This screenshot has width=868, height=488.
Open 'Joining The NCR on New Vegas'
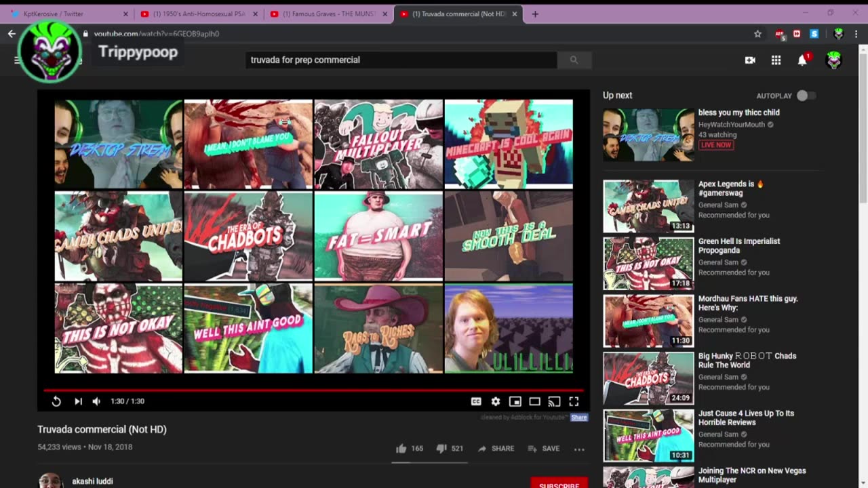752,475
